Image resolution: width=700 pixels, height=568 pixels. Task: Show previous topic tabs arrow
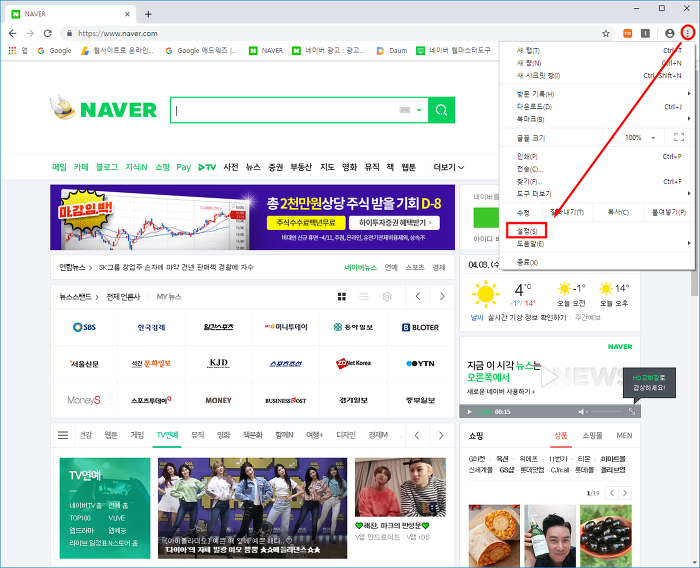click(x=417, y=435)
